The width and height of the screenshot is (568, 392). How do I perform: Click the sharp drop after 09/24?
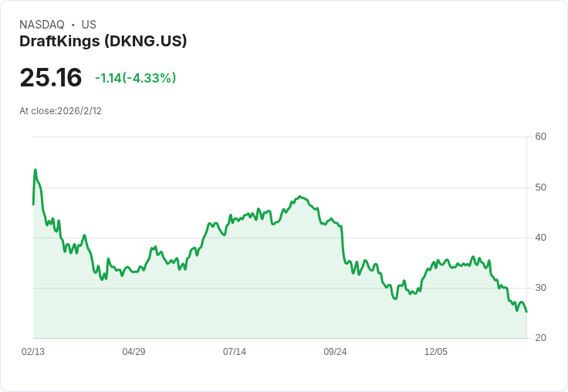(x=343, y=243)
